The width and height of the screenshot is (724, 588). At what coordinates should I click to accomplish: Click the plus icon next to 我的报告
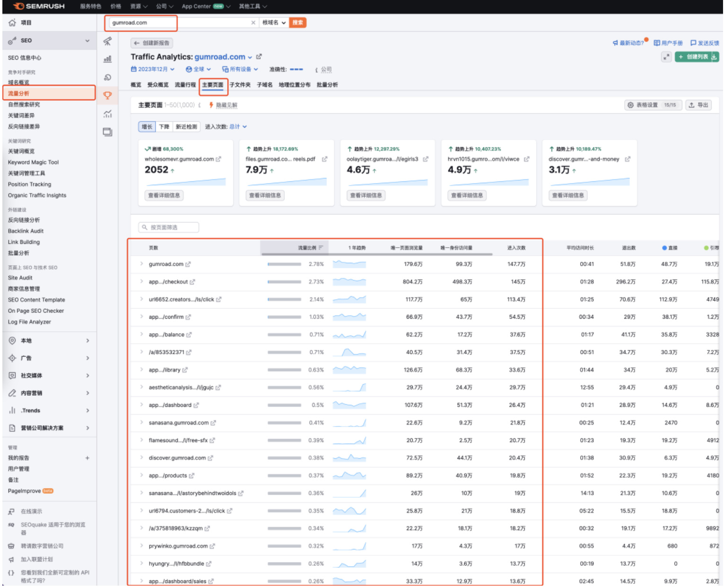pos(87,458)
